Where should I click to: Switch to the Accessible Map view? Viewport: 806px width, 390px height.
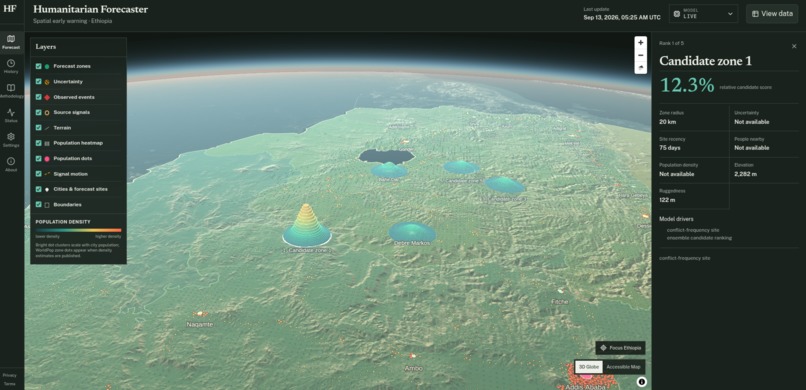point(623,367)
